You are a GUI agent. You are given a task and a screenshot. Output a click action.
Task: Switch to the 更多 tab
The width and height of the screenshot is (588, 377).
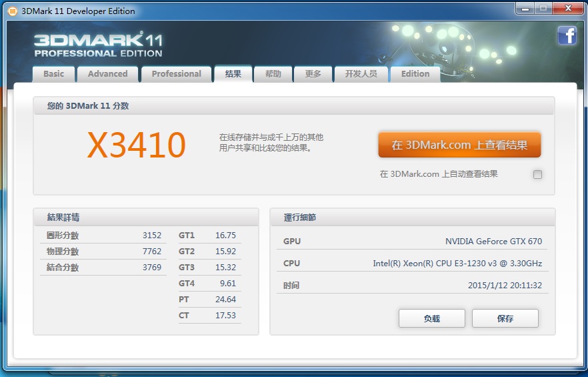click(x=313, y=74)
